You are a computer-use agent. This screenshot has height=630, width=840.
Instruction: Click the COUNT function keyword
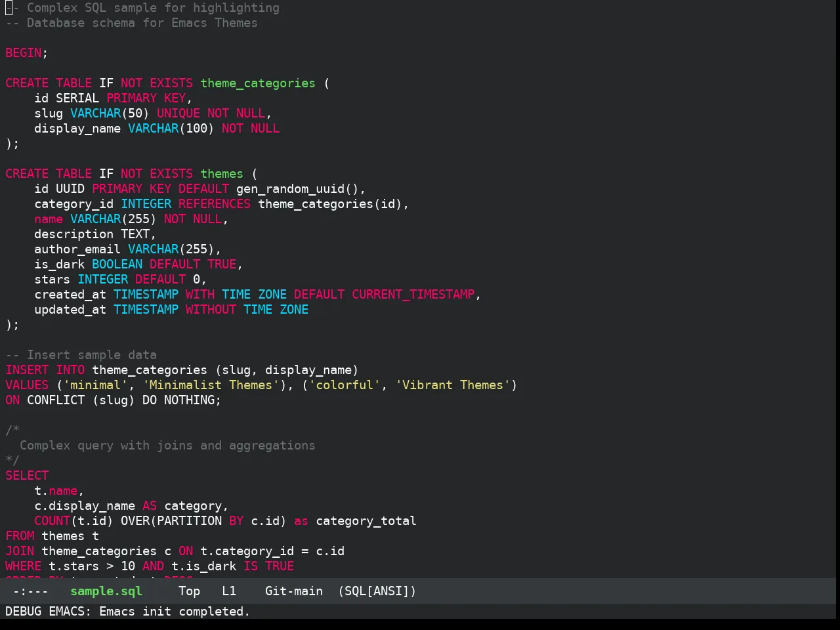[52, 521]
